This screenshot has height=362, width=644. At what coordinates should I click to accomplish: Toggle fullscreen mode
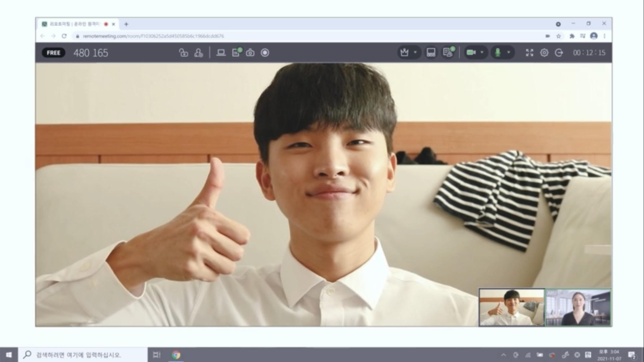click(x=529, y=53)
